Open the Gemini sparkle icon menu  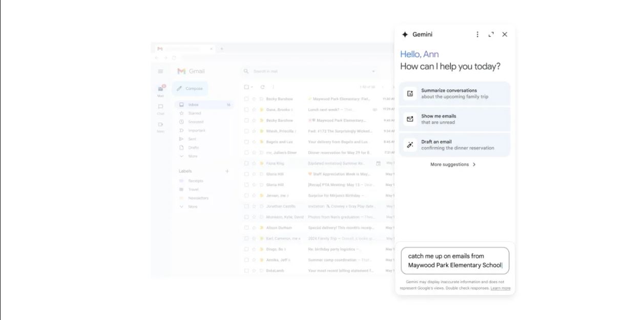click(405, 34)
